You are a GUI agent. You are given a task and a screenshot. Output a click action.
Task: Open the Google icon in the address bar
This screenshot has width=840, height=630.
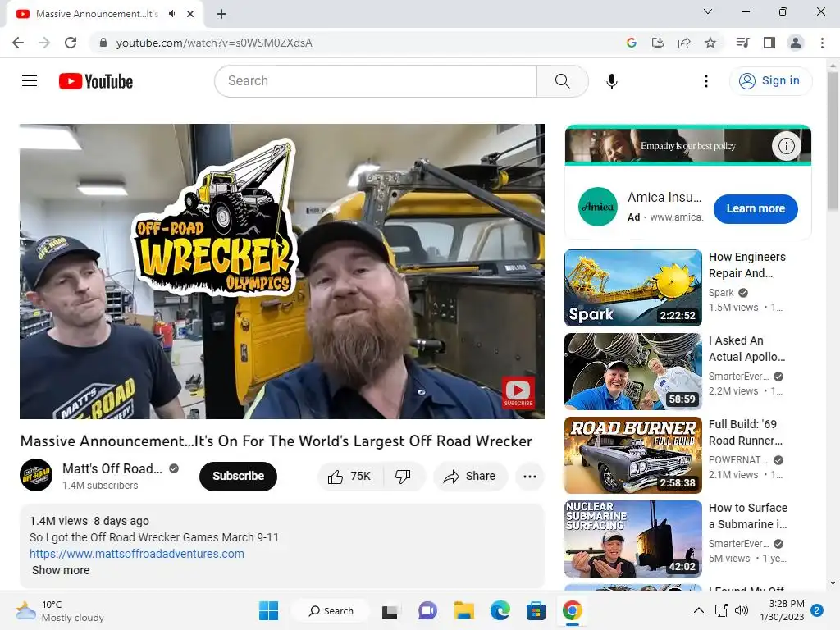(632, 43)
